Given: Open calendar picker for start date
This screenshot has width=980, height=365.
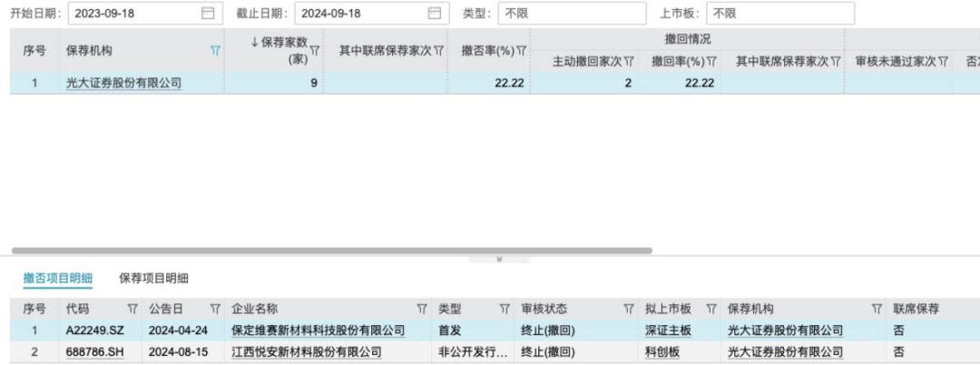Looking at the screenshot, I should coord(208,13).
